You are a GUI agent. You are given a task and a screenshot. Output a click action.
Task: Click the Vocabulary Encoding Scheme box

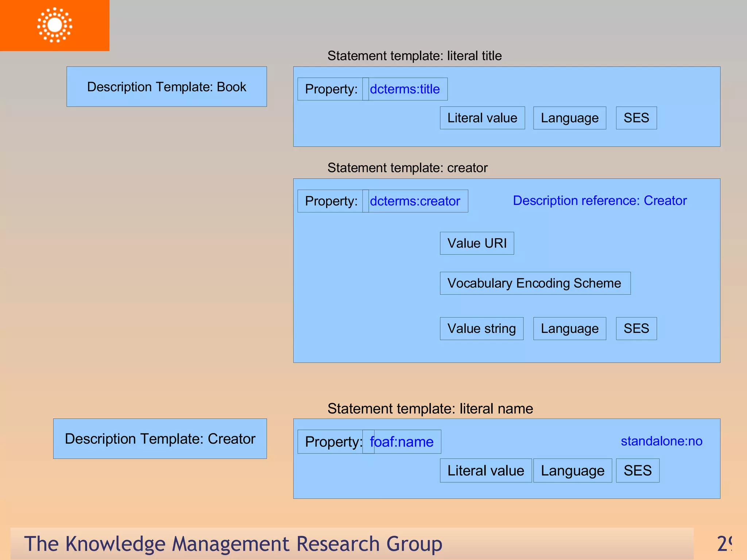click(535, 283)
